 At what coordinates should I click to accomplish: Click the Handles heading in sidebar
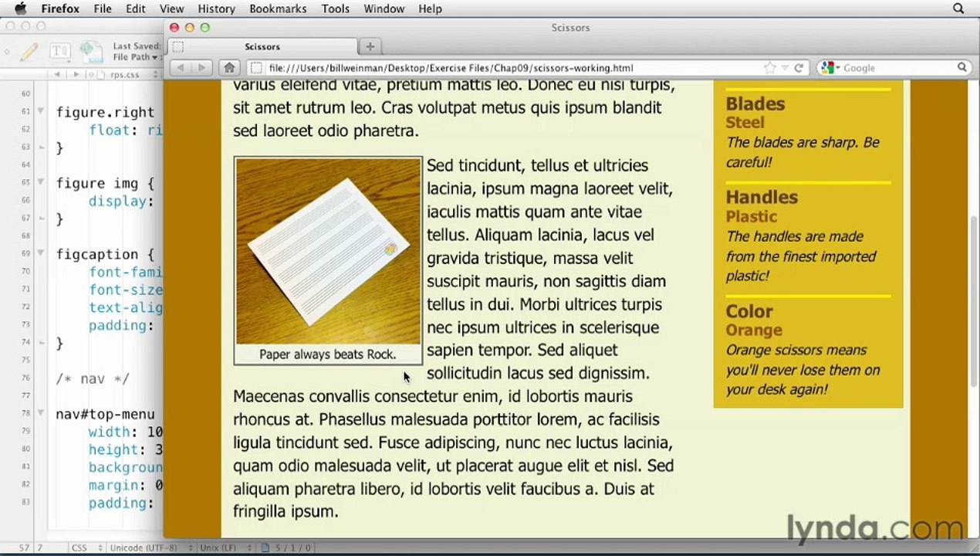click(762, 197)
